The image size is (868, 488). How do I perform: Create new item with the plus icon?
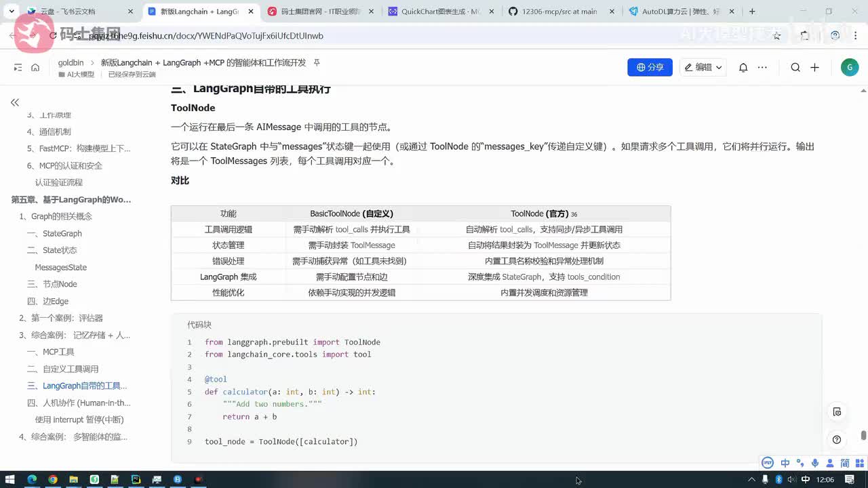[815, 67]
